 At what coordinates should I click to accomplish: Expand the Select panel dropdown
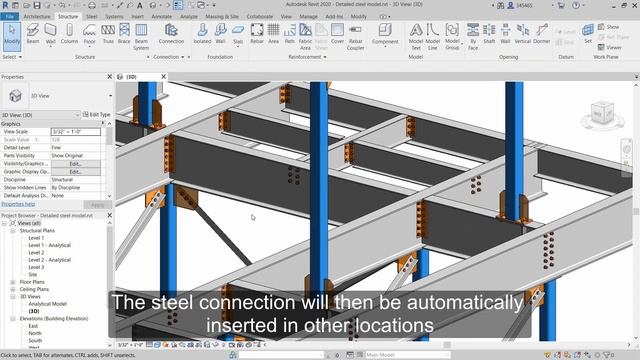(12, 57)
